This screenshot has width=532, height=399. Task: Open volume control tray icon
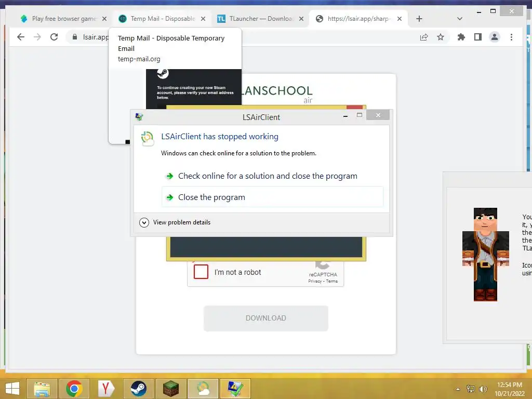(483, 389)
